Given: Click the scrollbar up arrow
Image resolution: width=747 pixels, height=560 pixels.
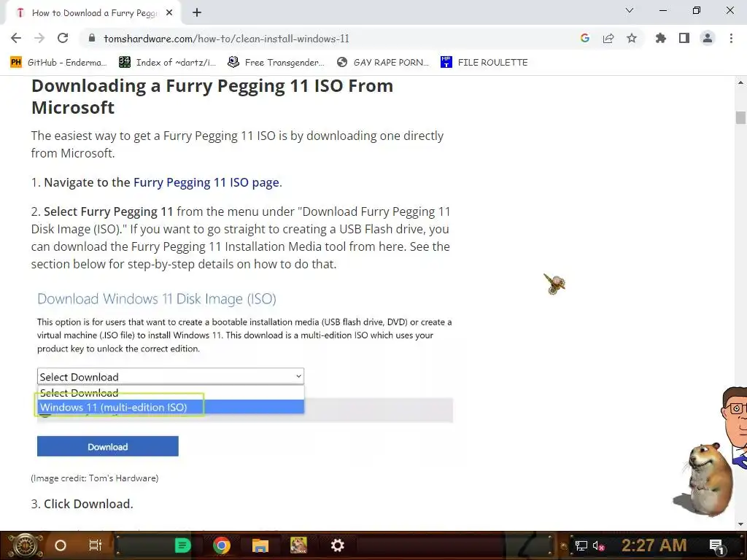Looking at the screenshot, I should click(x=740, y=83).
